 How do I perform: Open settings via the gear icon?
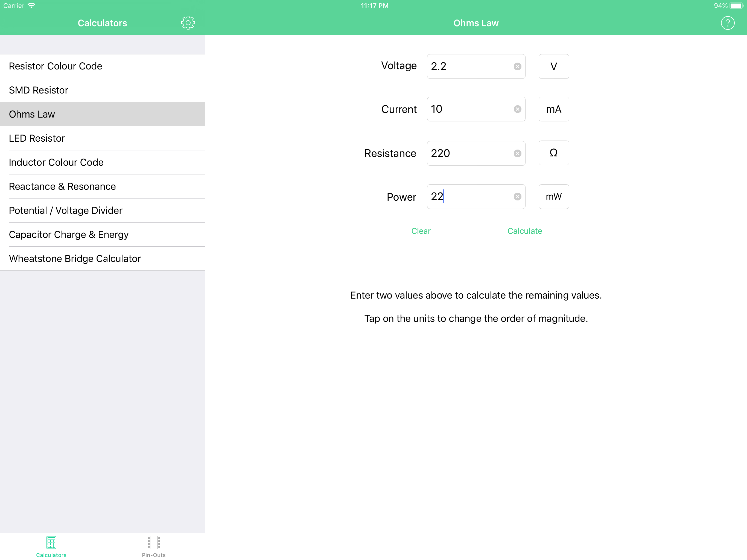(188, 23)
